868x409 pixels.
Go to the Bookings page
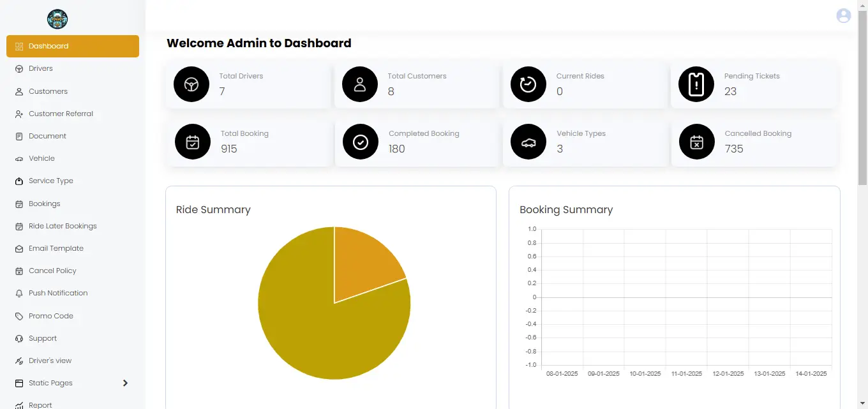pos(44,204)
